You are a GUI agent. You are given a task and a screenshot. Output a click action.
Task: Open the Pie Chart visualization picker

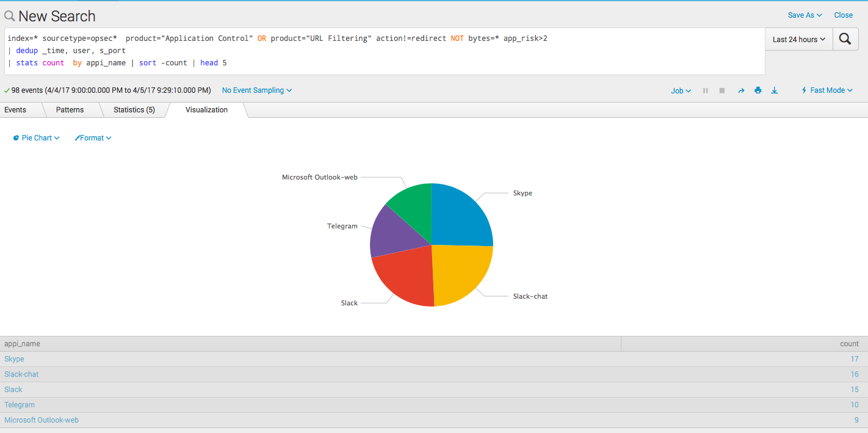click(36, 138)
